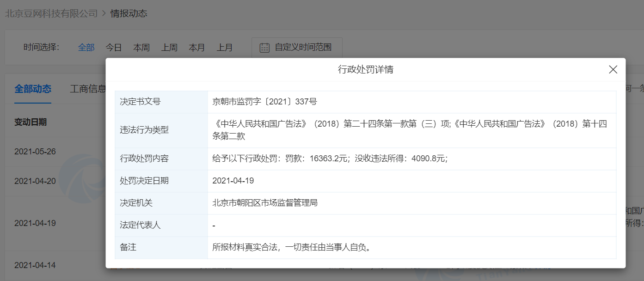Click date row 2021-05-26
Viewport: 644px width, 281px height.
coord(35,152)
